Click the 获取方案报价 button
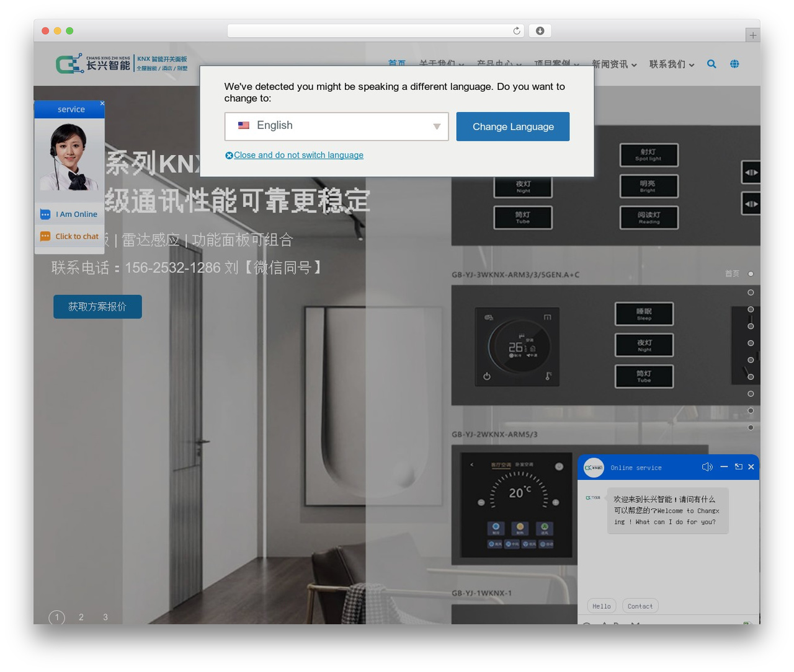This screenshot has height=672, width=794. pyautogui.click(x=97, y=307)
